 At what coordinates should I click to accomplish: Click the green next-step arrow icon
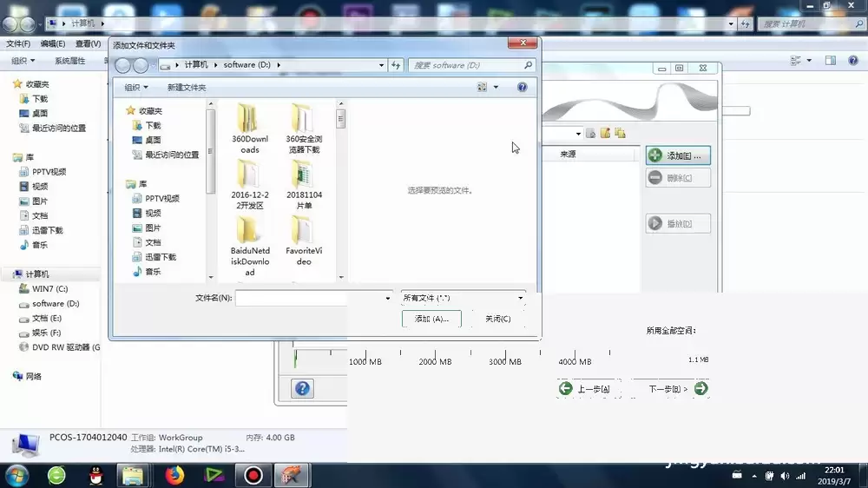point(700,388)
